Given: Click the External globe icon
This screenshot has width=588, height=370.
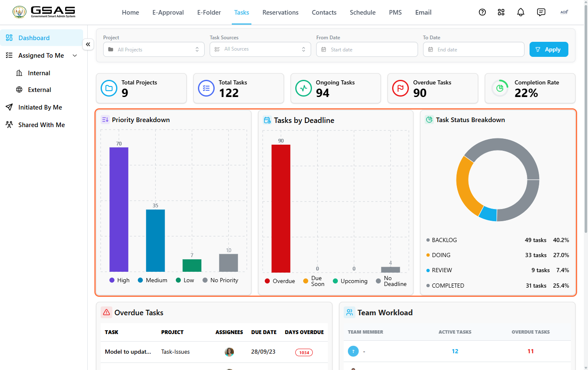Looking at the screenshot, I should (x=19, y=89).
